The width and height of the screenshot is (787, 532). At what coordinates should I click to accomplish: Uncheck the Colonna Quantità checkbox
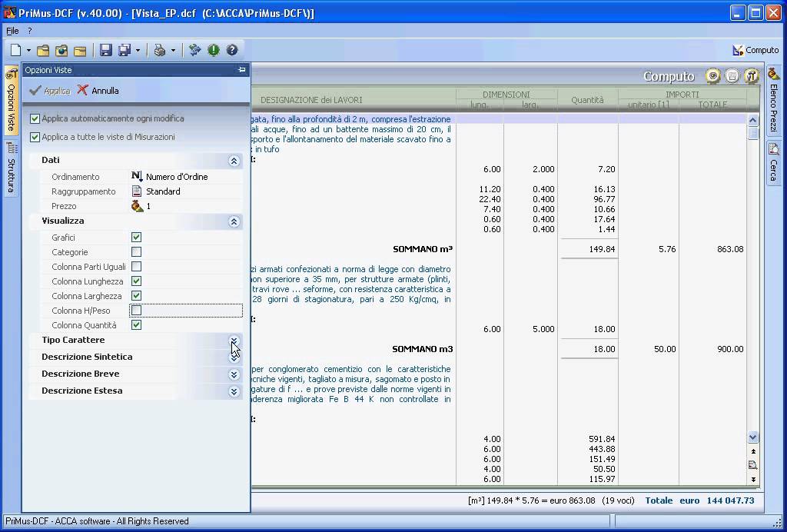point(137,325)
